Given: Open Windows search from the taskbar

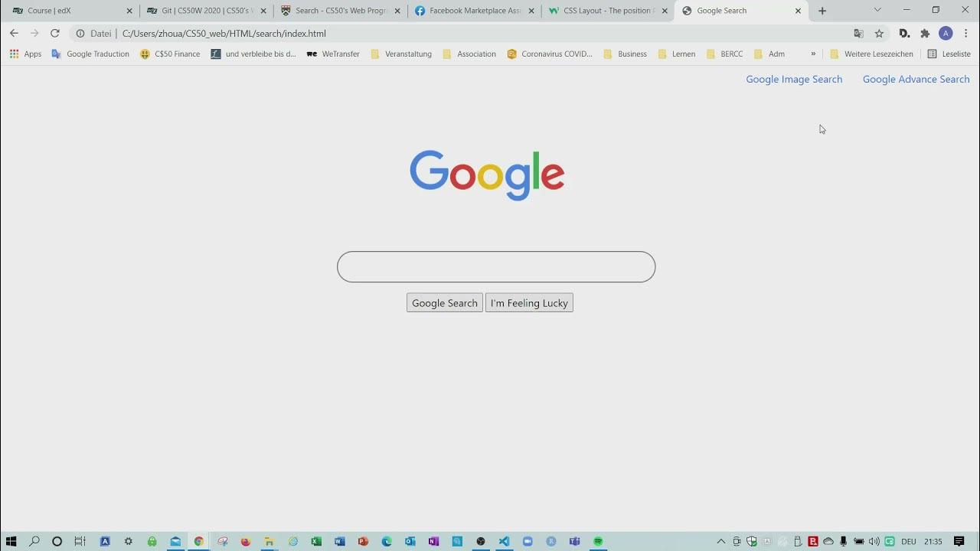Looking at the screenshot, I should coord(34,541).
